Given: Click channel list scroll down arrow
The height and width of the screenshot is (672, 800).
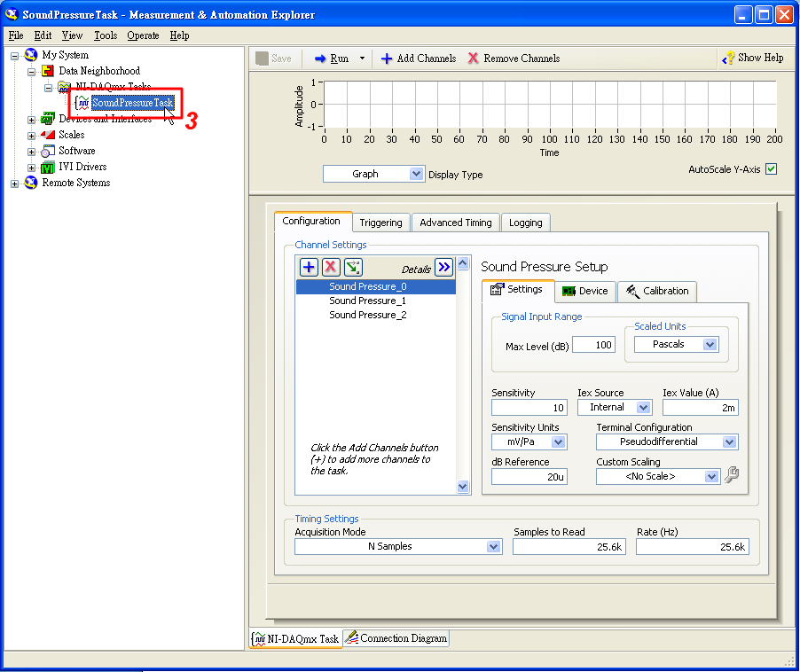Looking at the screenshot, I should (463, 487).
